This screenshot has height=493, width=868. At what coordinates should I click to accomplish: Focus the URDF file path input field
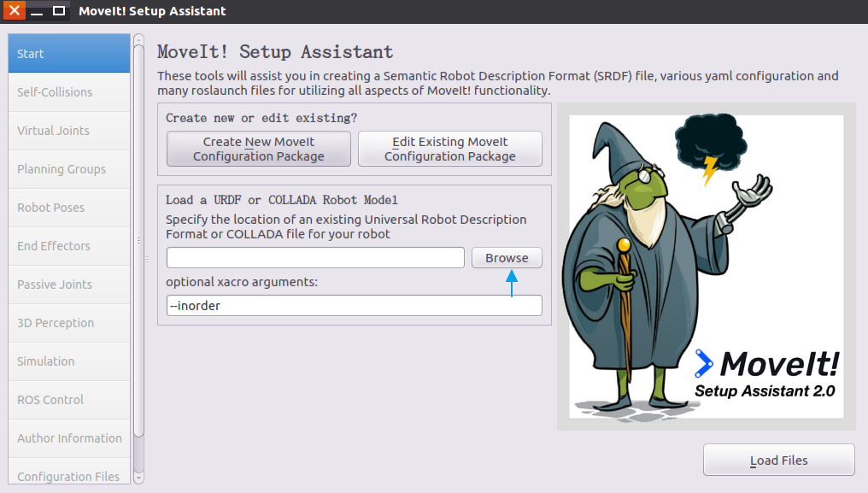click(x=315, y=257)
